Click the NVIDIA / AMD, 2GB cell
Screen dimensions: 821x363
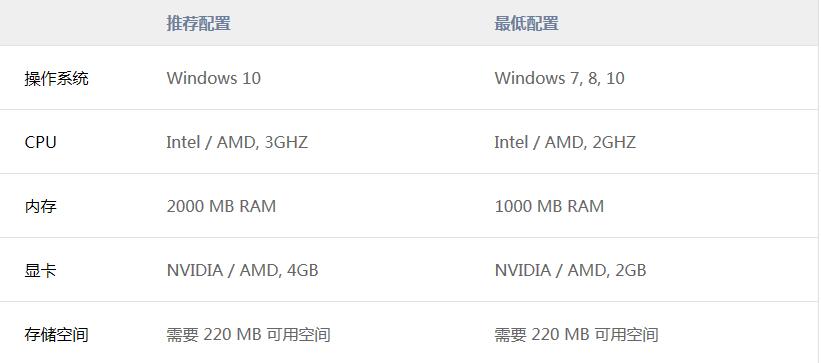coord(570,271)
